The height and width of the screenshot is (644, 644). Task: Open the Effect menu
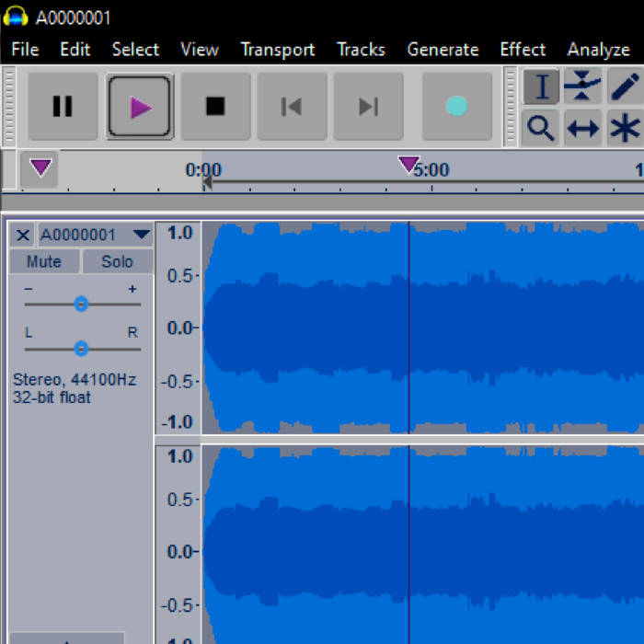coord(523,50)
